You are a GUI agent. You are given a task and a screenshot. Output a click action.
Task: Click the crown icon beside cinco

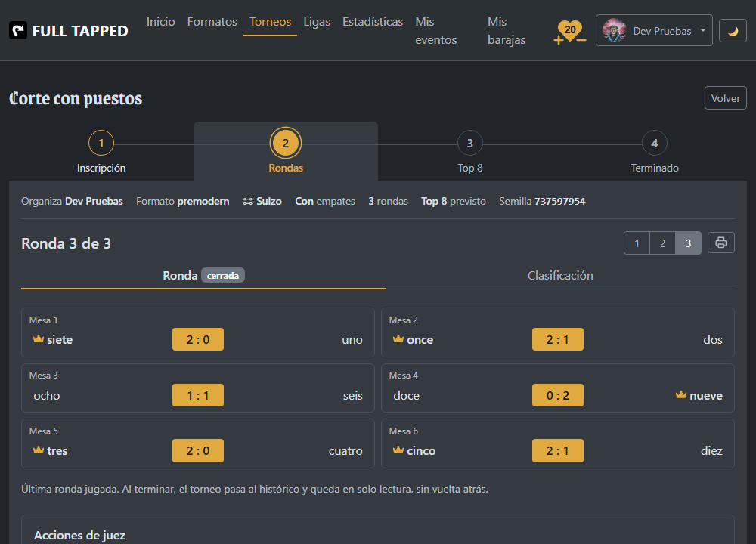(398, 450)
